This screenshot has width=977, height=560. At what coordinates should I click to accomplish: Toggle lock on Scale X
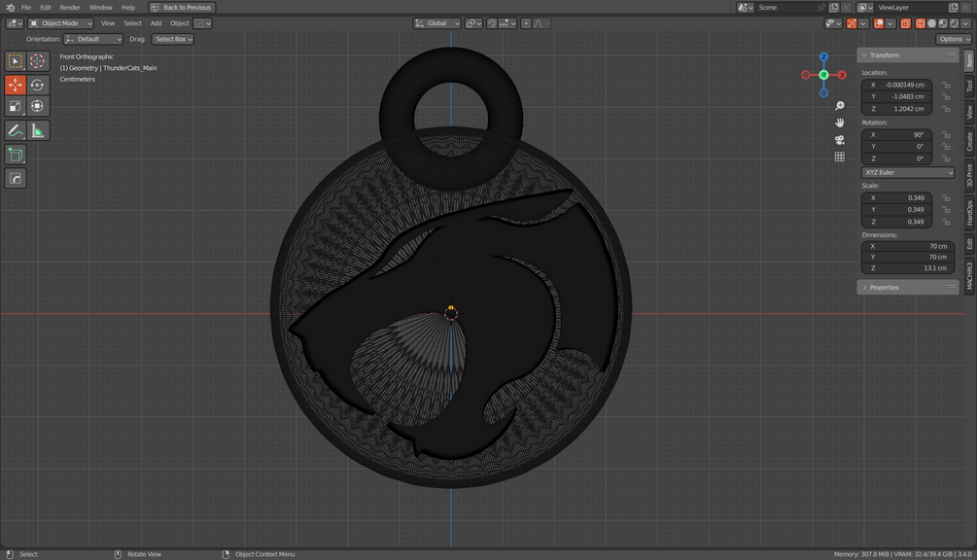pyautogui.click(x=946, y=197)
